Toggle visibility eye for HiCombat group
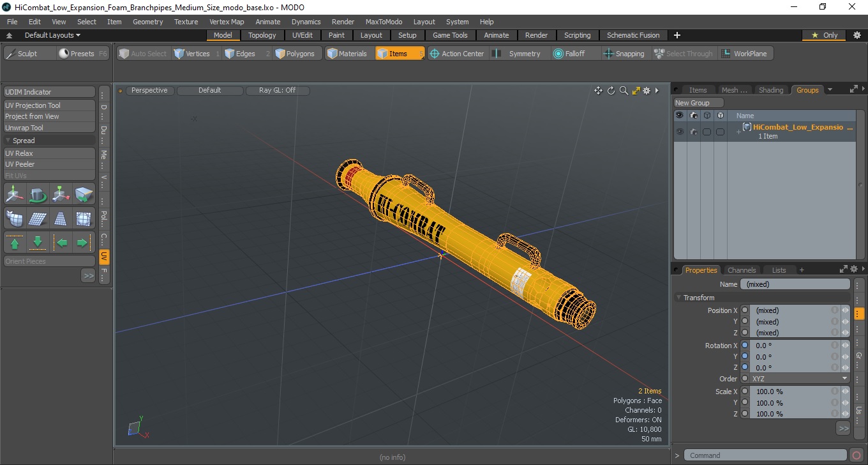 coord(680,132)
